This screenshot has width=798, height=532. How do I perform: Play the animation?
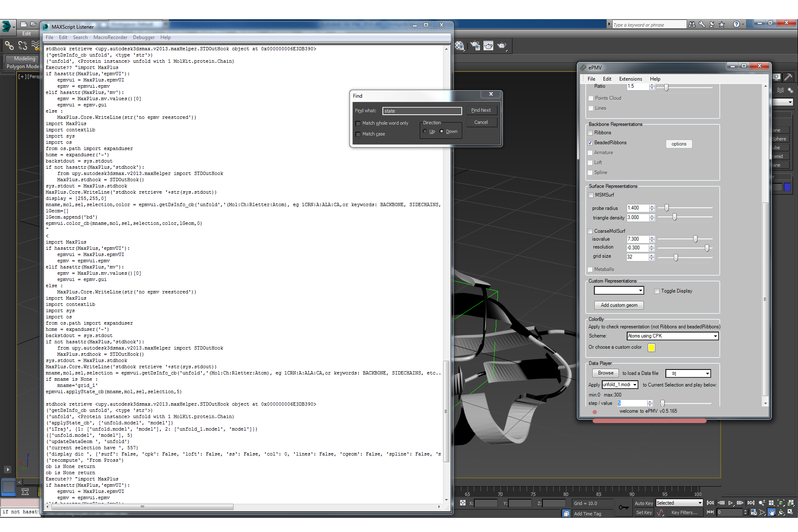click(731, 503)
